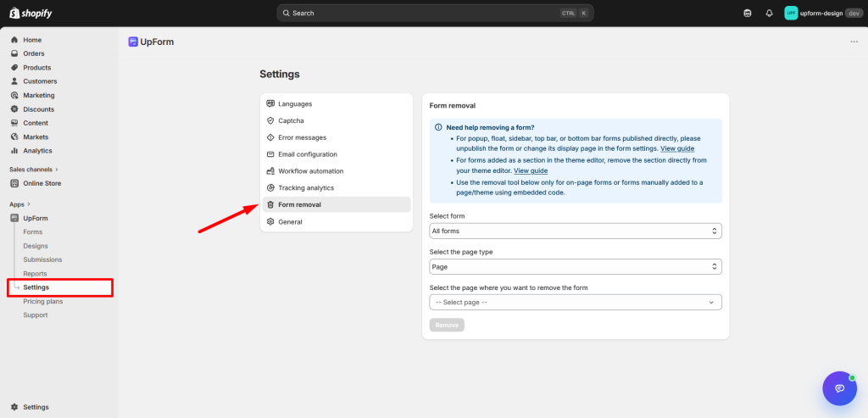Open the upform-design account menu
Viewport: 868px width, 418px height.
[823, 13]
